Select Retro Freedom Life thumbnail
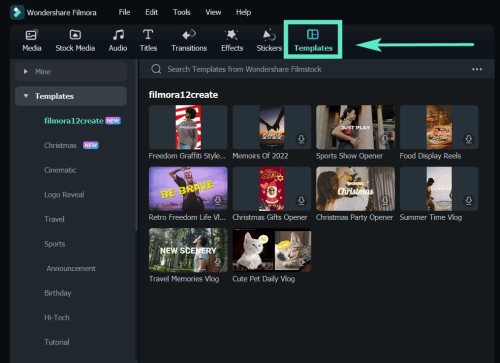 pos(188,189)
